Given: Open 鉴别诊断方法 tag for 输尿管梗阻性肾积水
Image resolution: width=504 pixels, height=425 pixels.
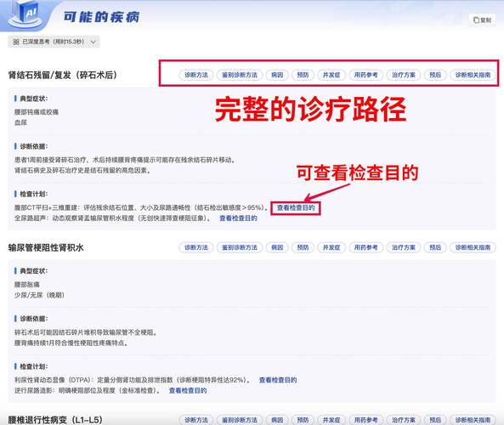Looking at the screenshot, I should tap(240, 247).
